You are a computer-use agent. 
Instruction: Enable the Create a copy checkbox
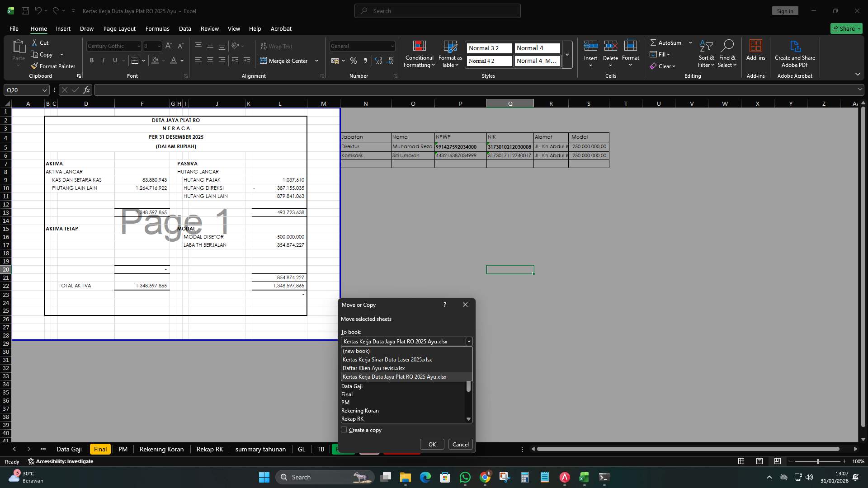(x=344, y=430)
